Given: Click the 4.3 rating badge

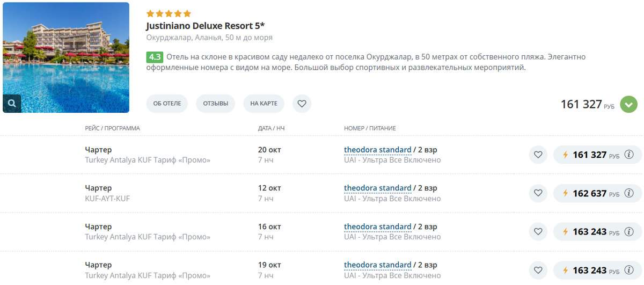Looking at the screenshot, I should (x=155, y=57).
